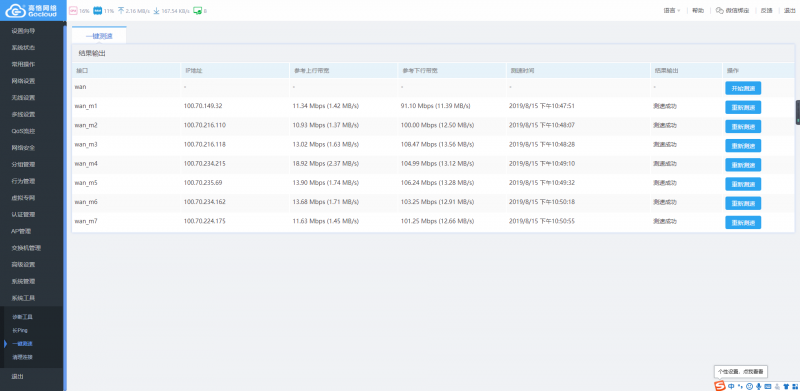This screenshot has height=391, width=800.
Task: Click 重新测速 button for wan_m3
Action: 743,145
